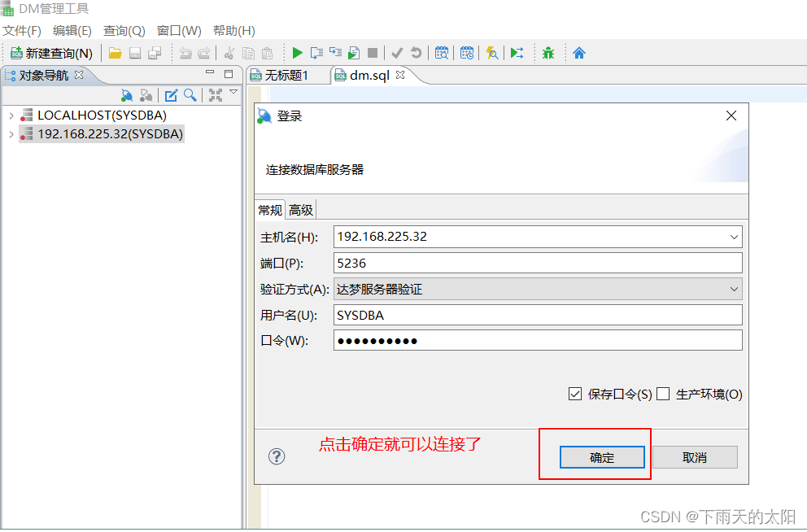Switch to the dm.sql editor tab
Viewport: 807px width, 532px height.
369,76
